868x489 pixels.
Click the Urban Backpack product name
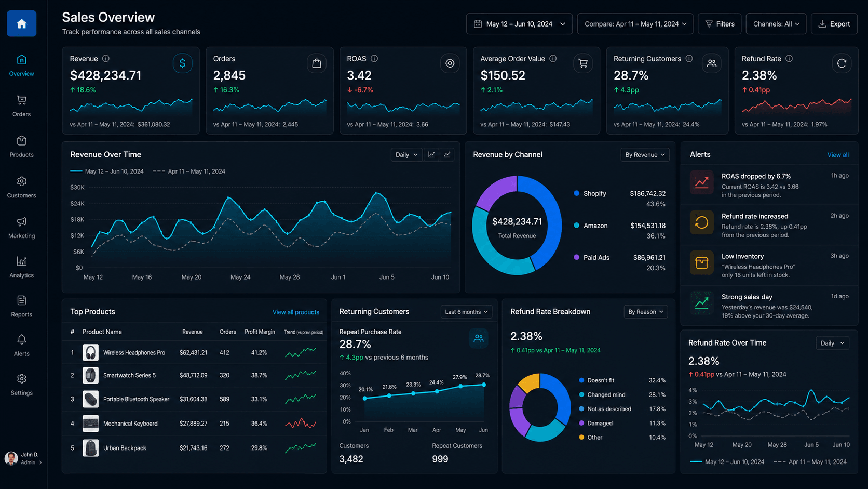[x=125, y=448]
